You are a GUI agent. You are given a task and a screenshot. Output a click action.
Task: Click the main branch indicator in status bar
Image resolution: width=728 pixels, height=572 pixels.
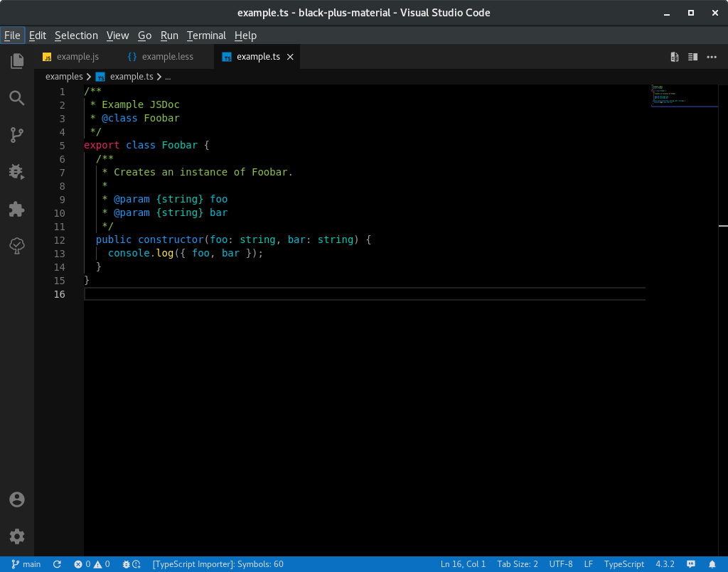[26, 564]
